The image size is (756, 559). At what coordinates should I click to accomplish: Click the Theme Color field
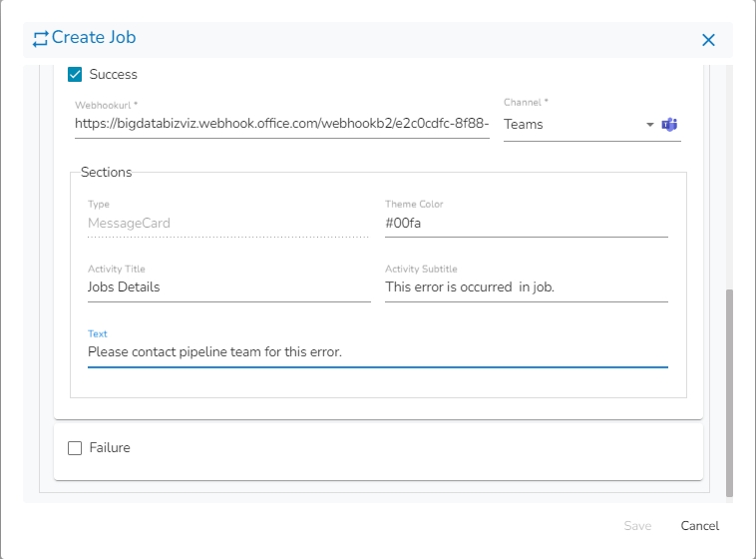pos(526,224)
